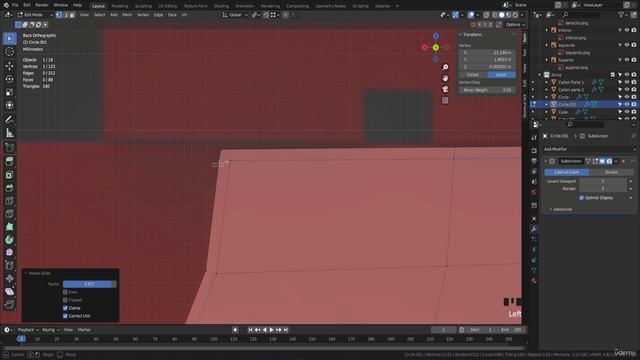Select the Transform tool
The width and height of the screenshot is (640, 360).
tap(9, 105)
